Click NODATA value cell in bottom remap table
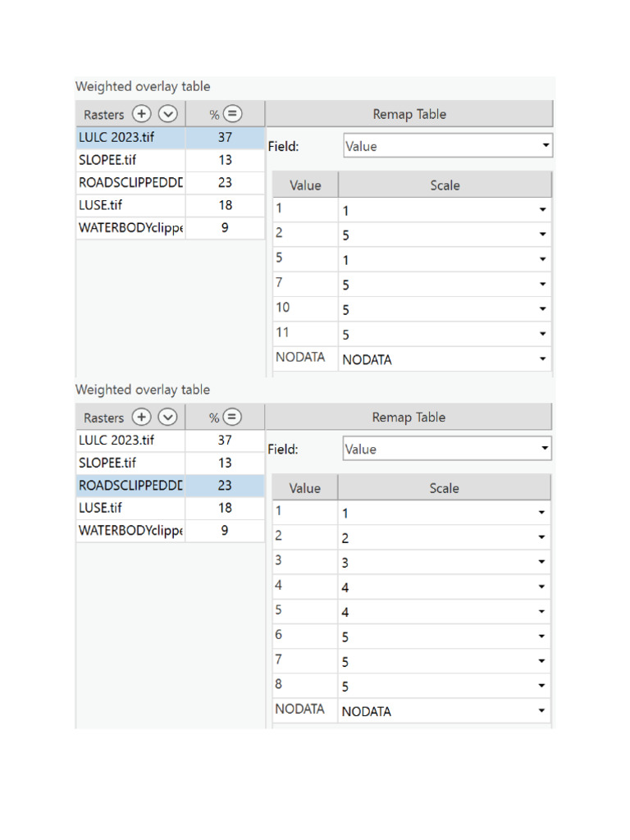The width and height of the screenshot is (630, 840). [x=305, y=709]
